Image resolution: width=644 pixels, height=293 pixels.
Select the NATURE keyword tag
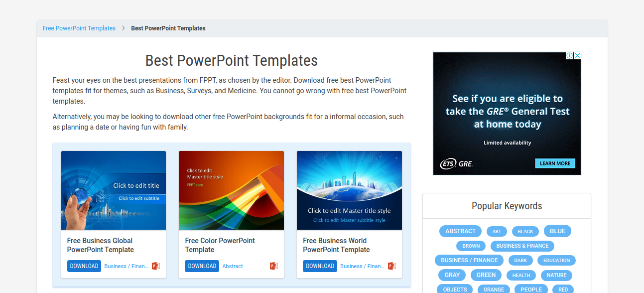556,275
